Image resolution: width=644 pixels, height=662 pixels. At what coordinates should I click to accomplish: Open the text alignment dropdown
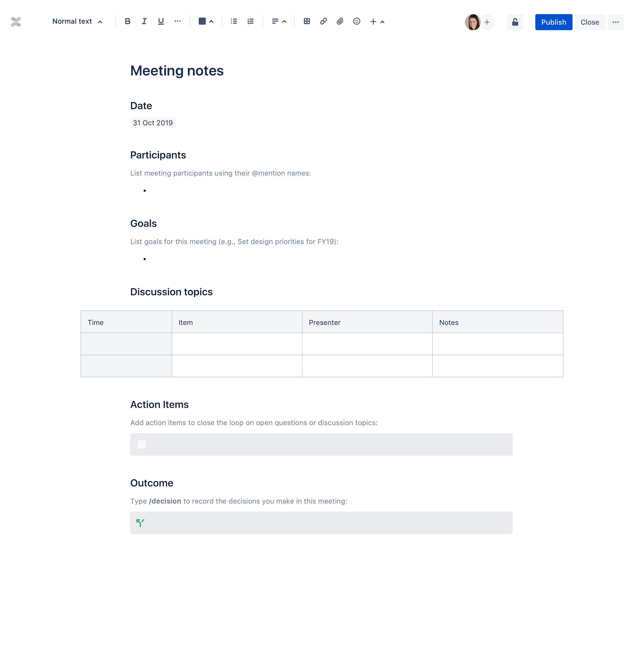point(279,21)
